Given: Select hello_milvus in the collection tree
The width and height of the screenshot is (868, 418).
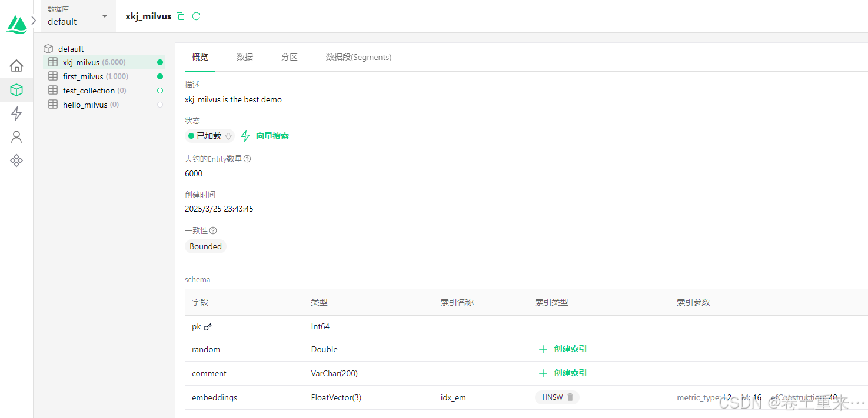Looking at the screenshot, I should tap(105, 105).
